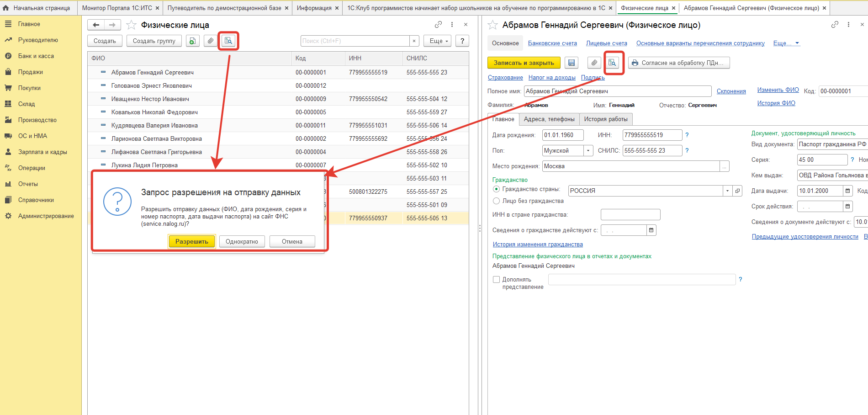Open История работы tab

point(606,119)
